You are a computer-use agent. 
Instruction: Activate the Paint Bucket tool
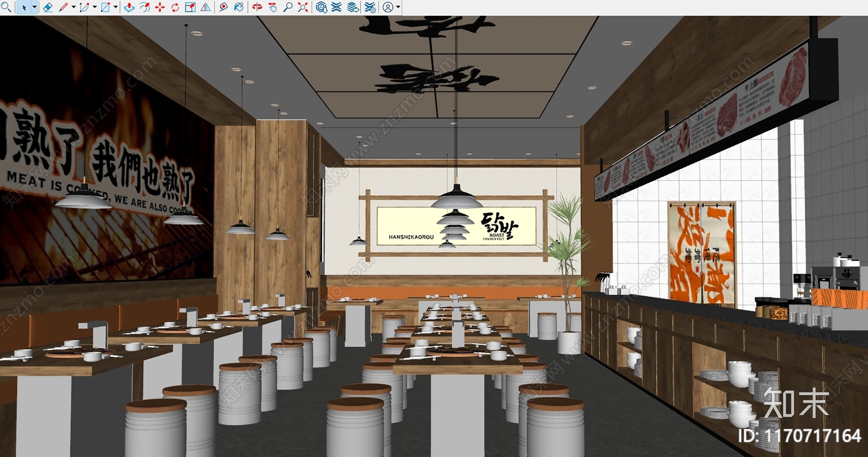coord(238,7)
